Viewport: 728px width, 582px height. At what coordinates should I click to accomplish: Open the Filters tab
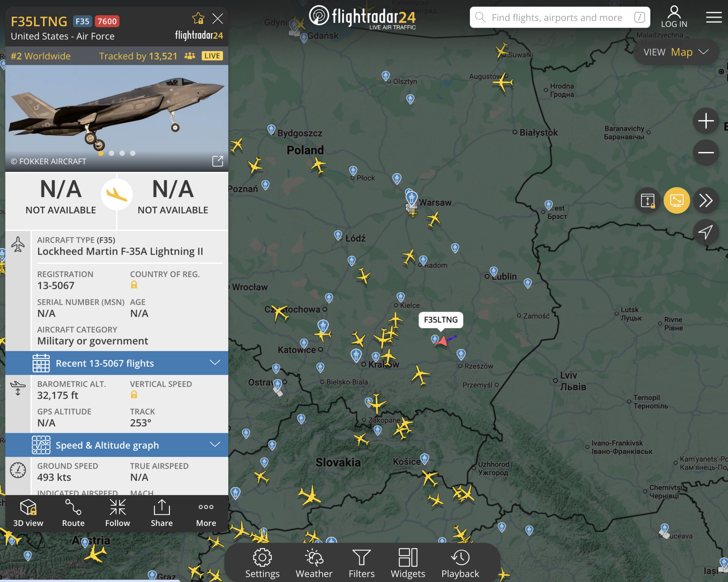click(x=361, y=563)
